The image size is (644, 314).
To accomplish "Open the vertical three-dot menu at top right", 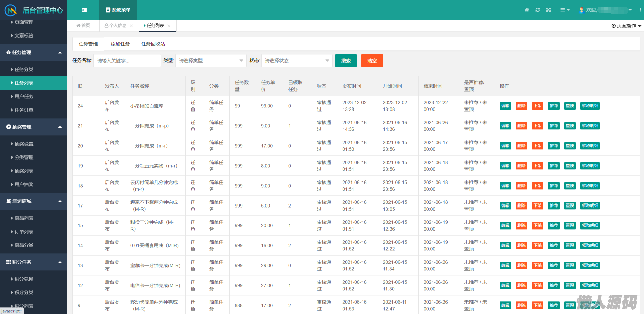I will [640, 10].
